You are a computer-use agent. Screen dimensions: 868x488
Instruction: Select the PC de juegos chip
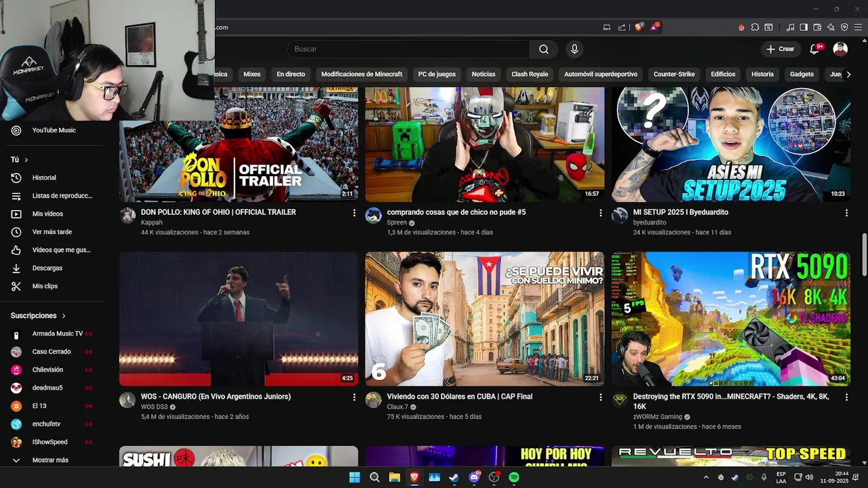tap(437, 74)
